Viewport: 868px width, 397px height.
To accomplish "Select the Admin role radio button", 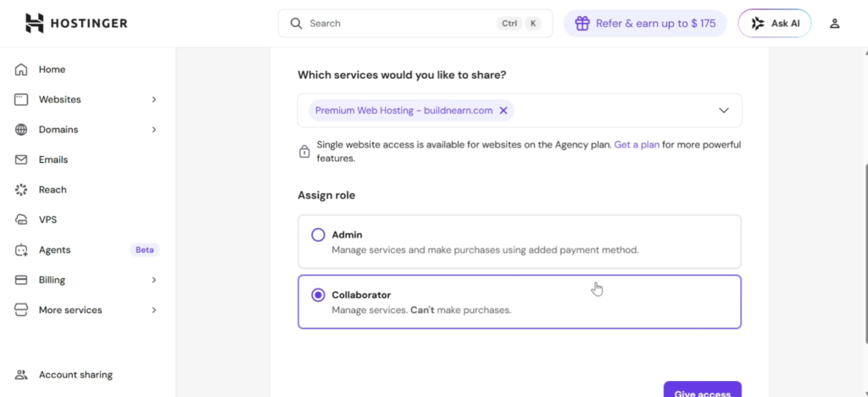I will pyautogui.click(x=318, y=235).
